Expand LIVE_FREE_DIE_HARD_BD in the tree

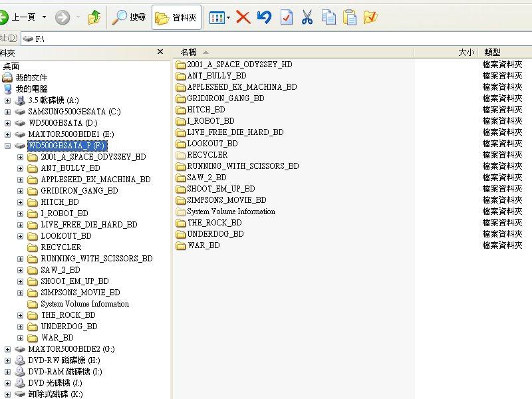[21, 225]
